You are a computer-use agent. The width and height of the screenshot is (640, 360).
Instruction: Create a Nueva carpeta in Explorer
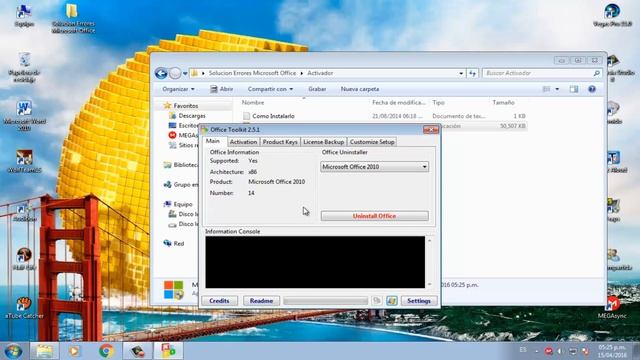pos(360,89)
